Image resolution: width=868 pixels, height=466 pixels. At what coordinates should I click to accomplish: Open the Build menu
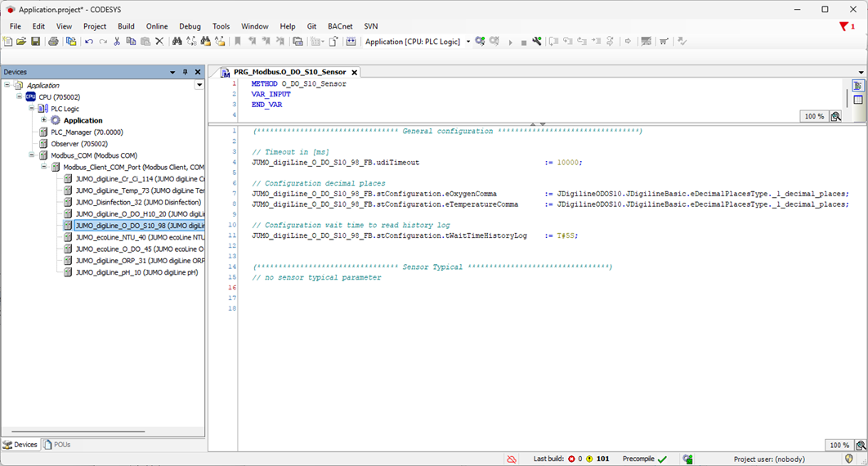click(x=126, y=26)
